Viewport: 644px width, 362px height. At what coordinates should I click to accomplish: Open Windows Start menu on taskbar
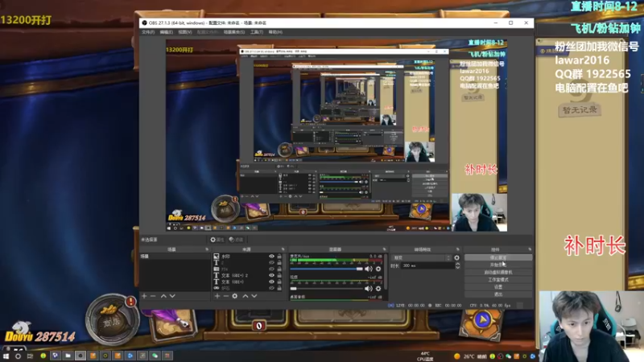6,356
